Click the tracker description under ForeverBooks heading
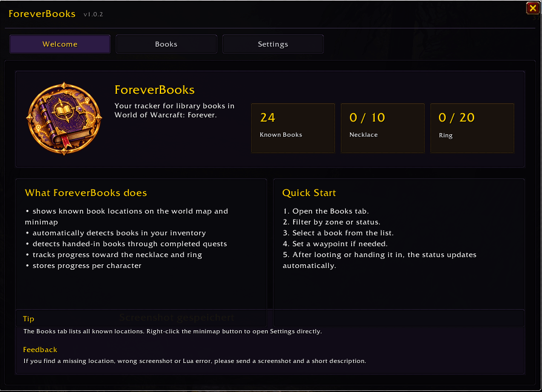The height and width of the screenshot is (392, 542). pos(174,111)
